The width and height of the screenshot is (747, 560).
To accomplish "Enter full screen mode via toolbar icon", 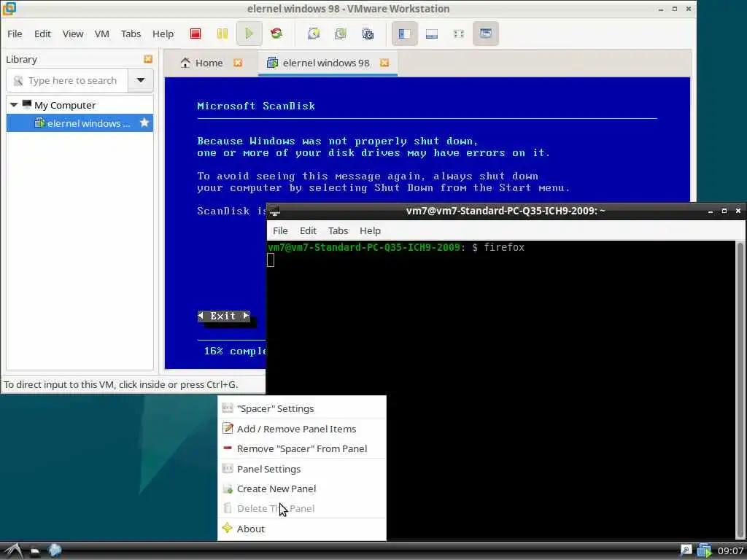I will tap(458, 34).
